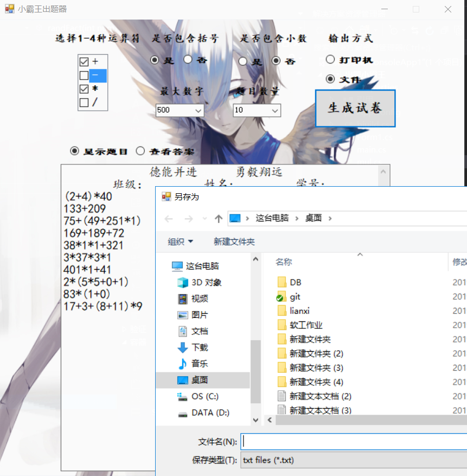This screenshot has height=476, width=467.
Task: Select the 新建文件夹 (2) folder
Action: (x=310, y=354)
